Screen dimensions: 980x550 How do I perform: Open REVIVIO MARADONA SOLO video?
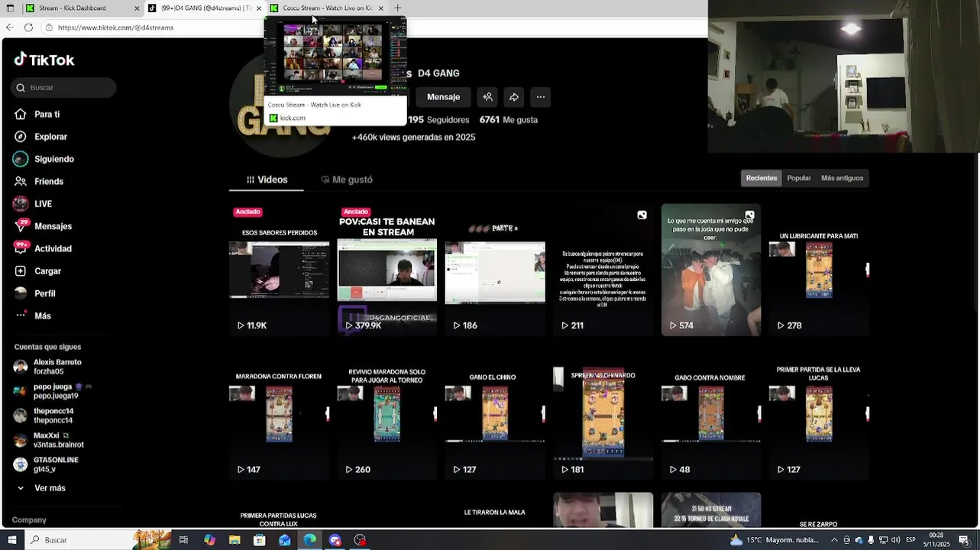click(x=387, y=414)
